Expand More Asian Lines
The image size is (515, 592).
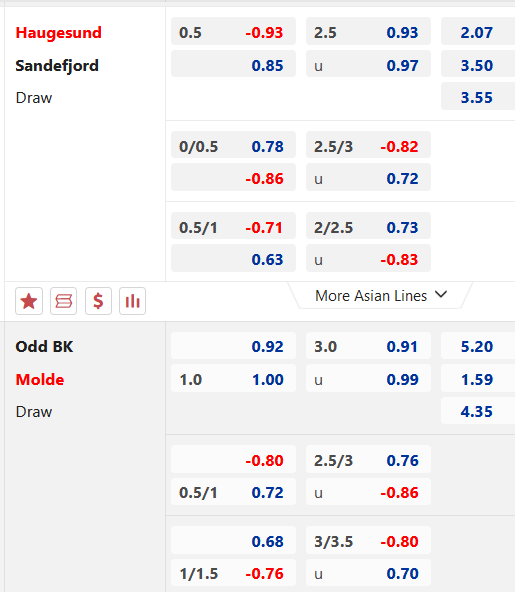click(x=381, y=296)
